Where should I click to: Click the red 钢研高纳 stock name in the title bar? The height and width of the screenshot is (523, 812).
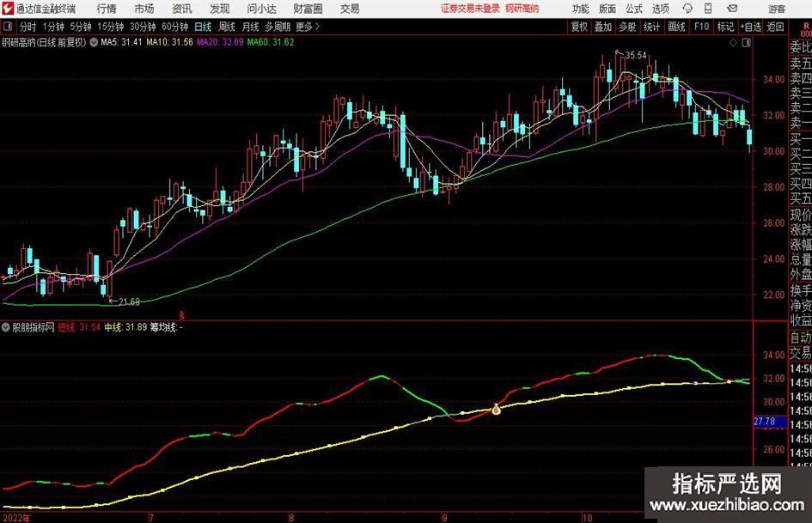[x=522, y=9]
